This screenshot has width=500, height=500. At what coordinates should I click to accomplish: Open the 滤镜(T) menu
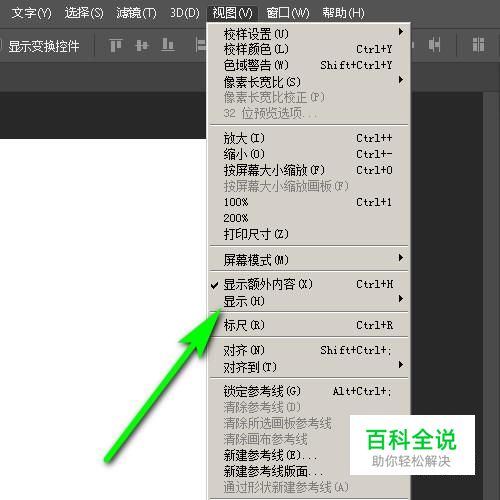point(136,13)
